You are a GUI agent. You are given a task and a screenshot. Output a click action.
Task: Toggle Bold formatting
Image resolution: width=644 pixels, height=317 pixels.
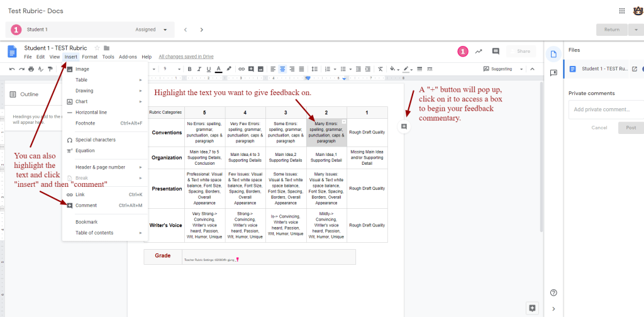[x=189, y=69]
